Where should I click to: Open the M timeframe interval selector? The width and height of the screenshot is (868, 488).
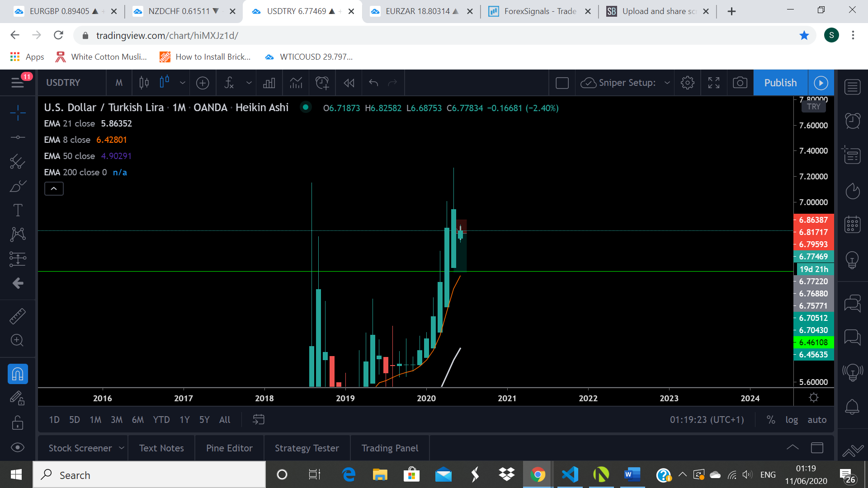pos(119,83)
